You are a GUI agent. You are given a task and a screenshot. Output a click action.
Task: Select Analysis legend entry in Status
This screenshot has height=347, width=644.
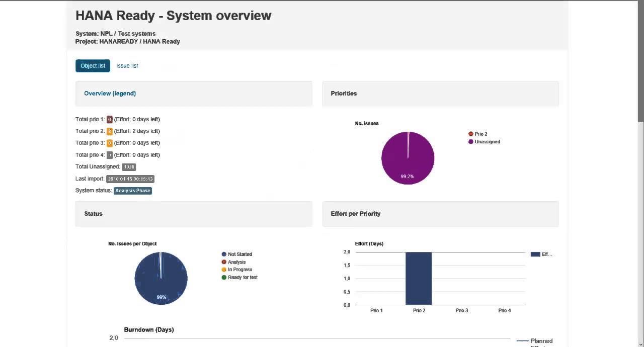tap(233, 262)
